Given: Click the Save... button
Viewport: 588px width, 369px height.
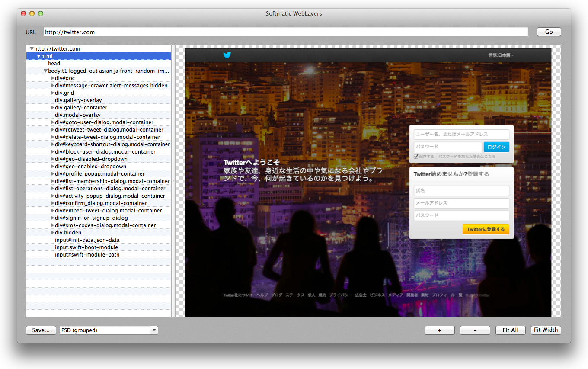Looking at the screenshot, I should pos(41,330).
